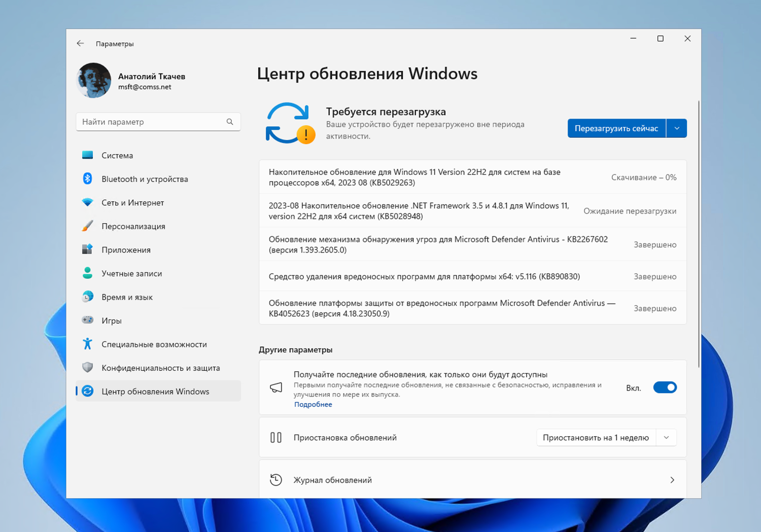Open the user profile avatar
The height and width of the screenshot is (532, 761).
pos(94,81)
